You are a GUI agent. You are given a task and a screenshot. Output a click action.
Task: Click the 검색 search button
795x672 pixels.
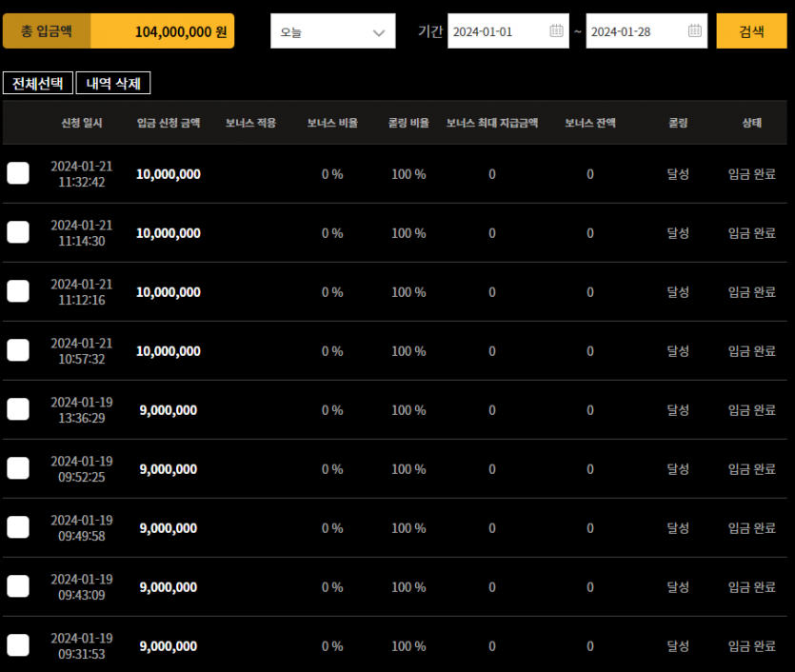pos(751,31)
